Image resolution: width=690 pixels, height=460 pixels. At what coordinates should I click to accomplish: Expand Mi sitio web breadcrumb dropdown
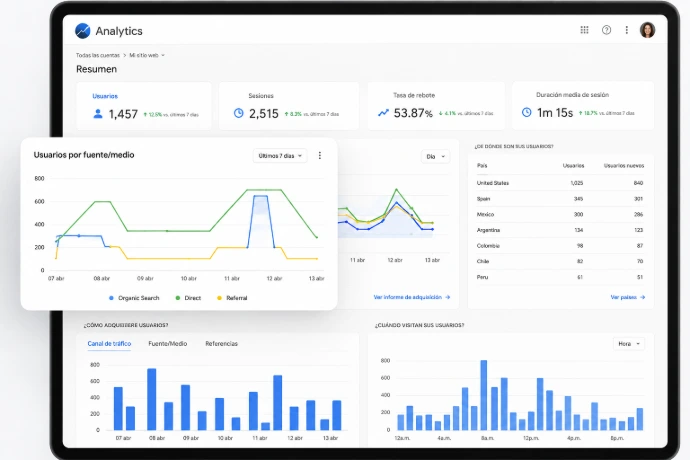147,55
